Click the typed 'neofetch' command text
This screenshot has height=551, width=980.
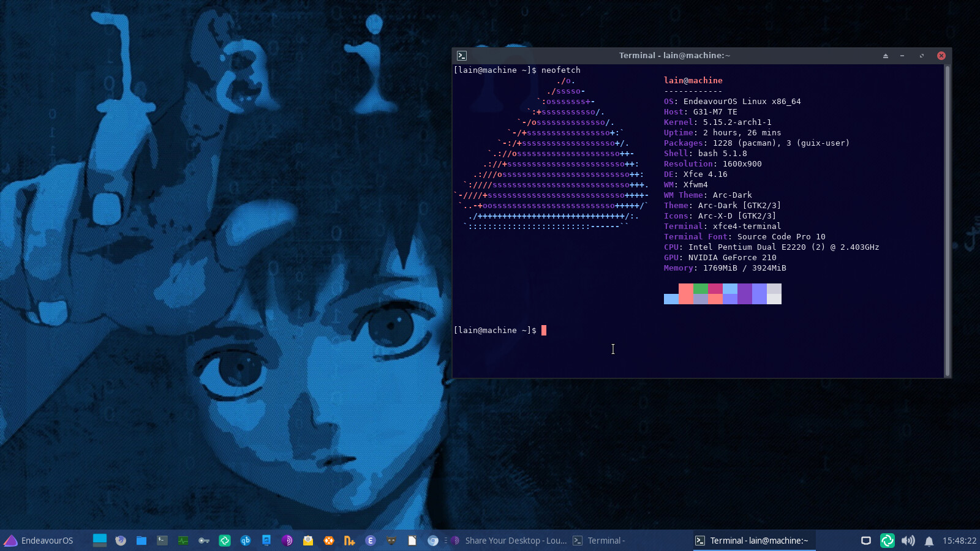[561, 70]
